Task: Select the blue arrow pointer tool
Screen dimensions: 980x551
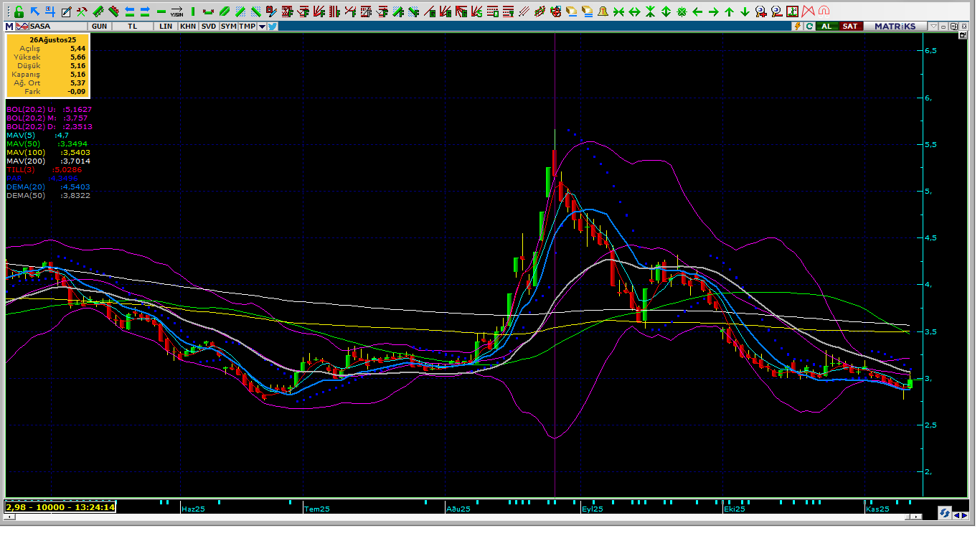Action: (x=34, y=11)
